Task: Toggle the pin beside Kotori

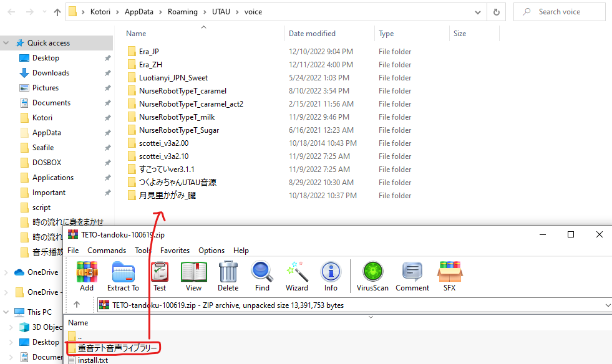Action: click(108, 118)
